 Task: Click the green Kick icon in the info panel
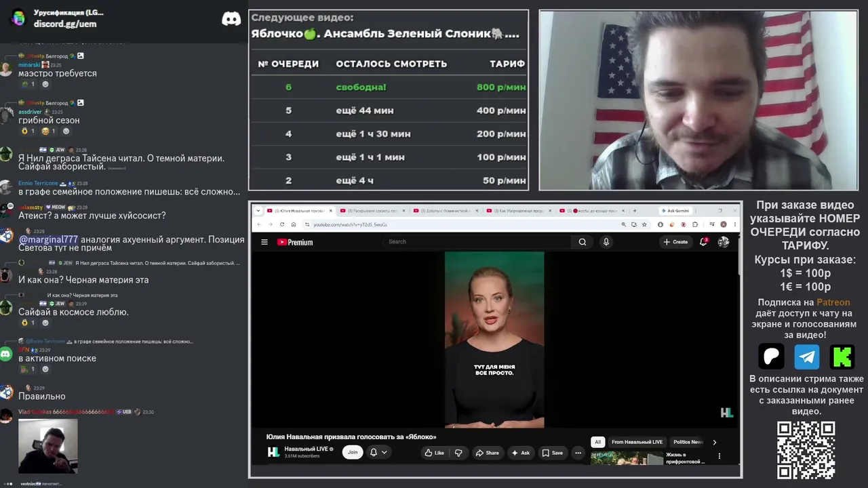pos(842,356)
